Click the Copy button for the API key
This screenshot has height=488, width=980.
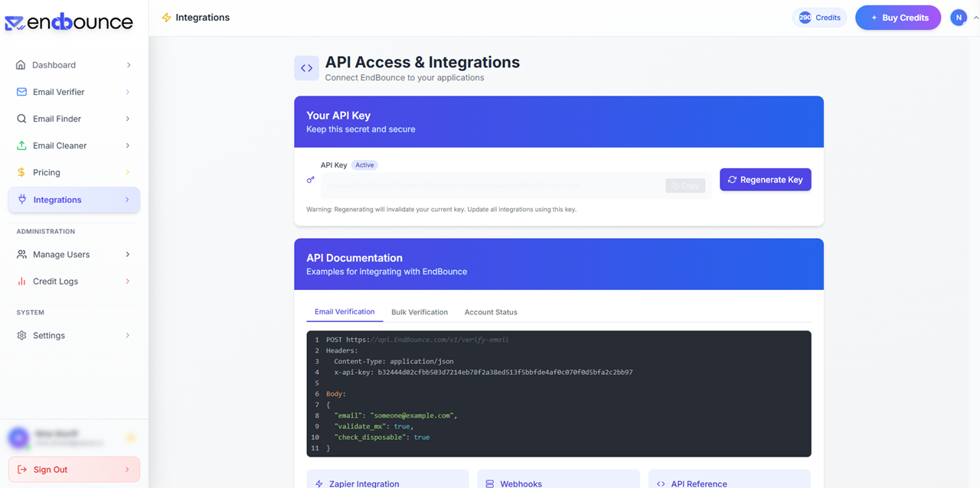[685, 185]
